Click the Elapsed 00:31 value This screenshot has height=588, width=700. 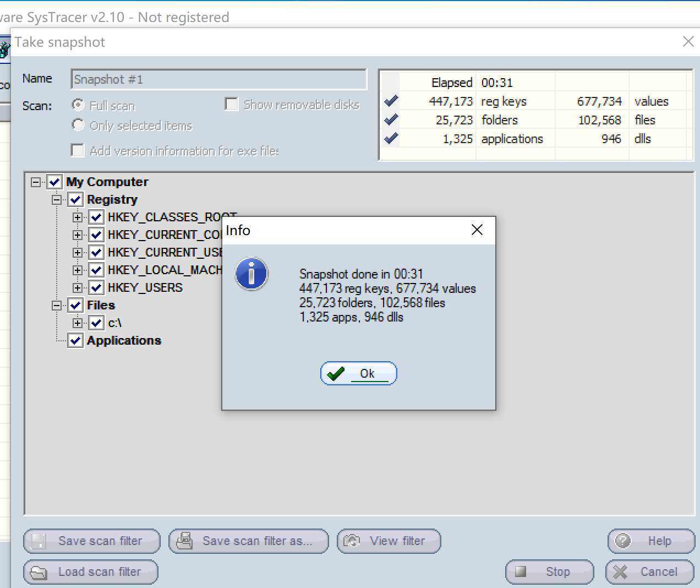[497, 83]
